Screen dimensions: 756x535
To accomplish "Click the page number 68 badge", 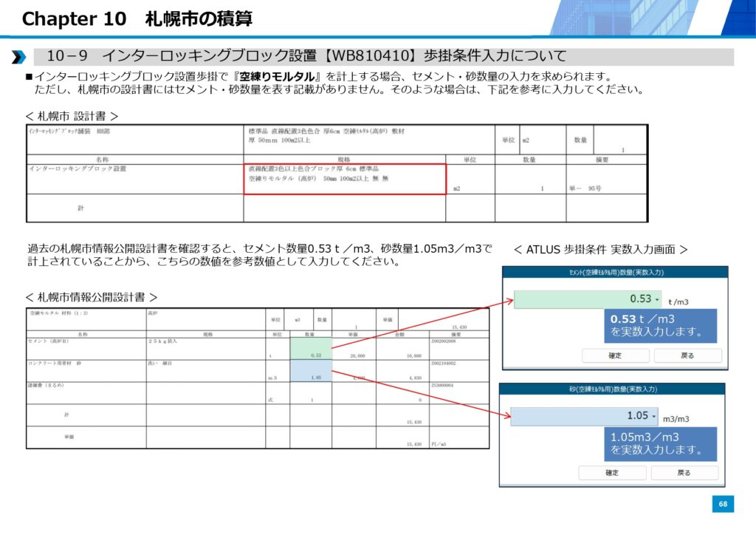I will pyautogui.click(x=723, y=504).
